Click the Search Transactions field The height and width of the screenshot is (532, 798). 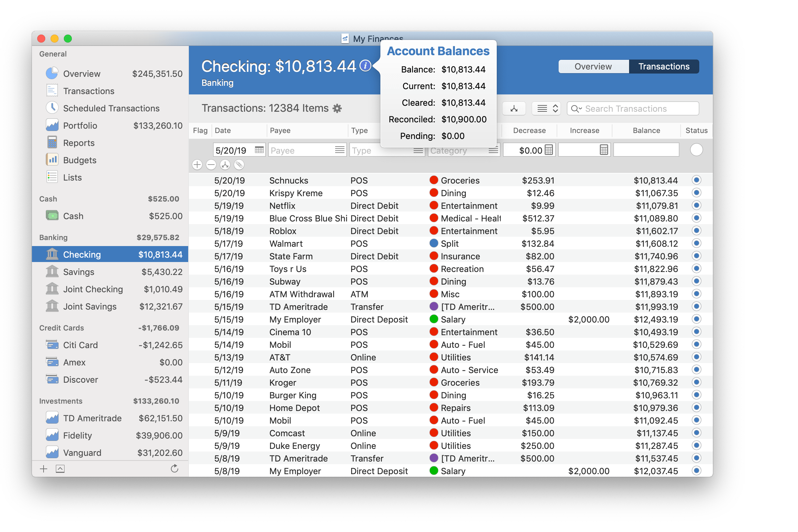[633, 109]
